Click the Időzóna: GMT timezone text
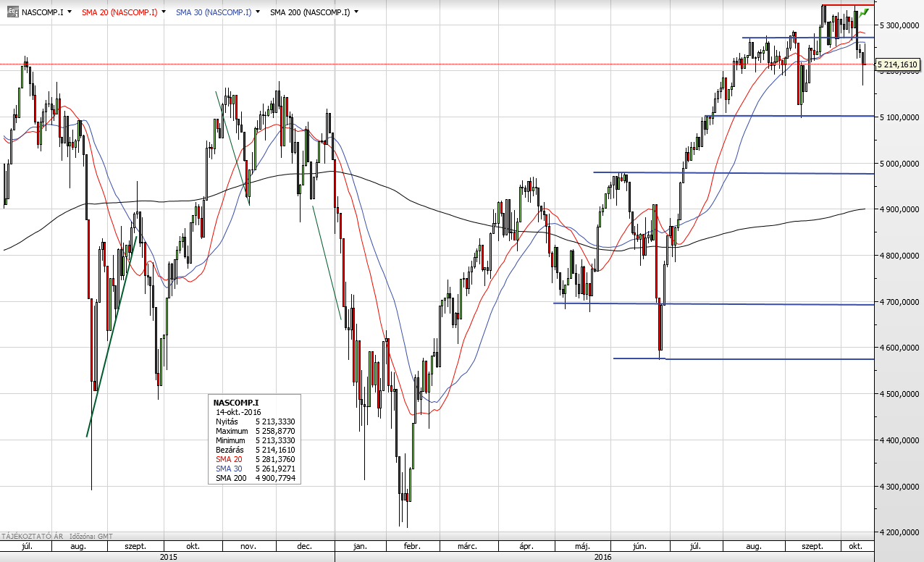This screenshot has height=562, width=924. click(x=91, y=536)
